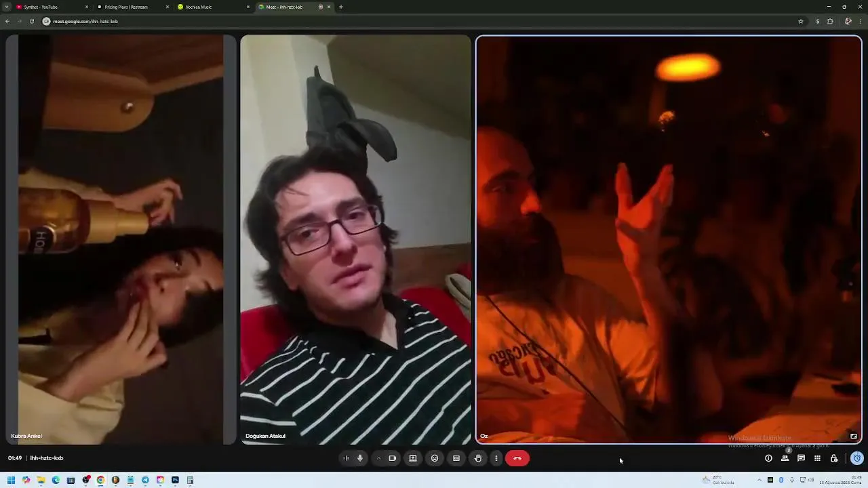Close the Vochlea Music tab
This screenshot has width=868, height=488.
[248, 7]
